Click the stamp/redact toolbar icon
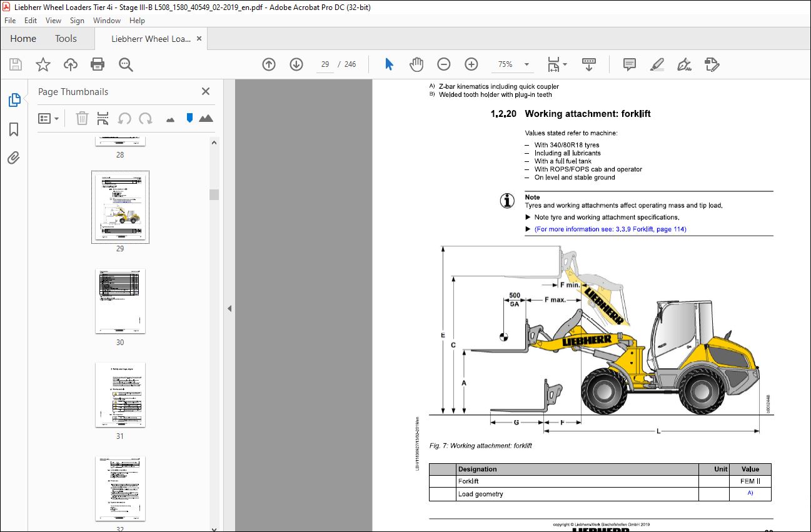This screenshot has height=532, width=811. click(712, 64)
